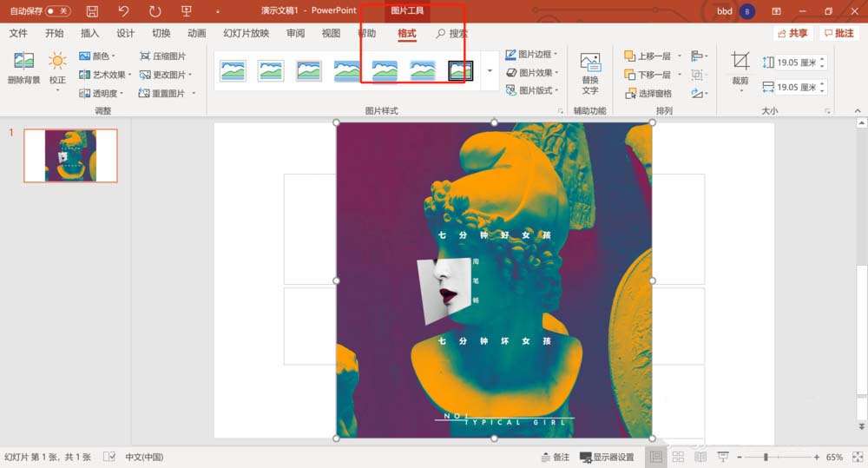Expand the picture styles gallery arrow

[490, 71]
